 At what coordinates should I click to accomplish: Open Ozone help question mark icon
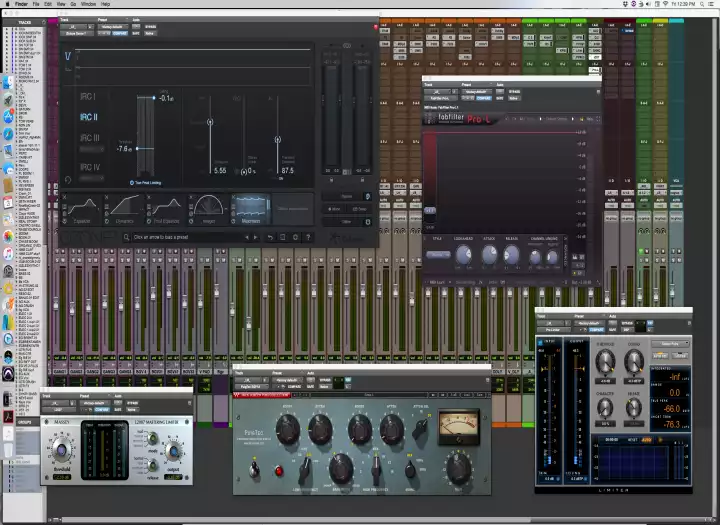308,237
